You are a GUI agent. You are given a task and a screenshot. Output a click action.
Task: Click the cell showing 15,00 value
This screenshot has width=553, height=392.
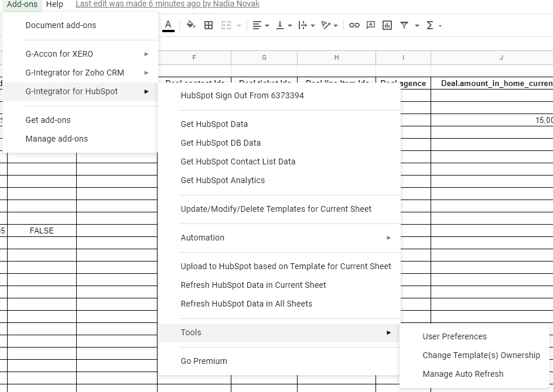click(492, 120)
